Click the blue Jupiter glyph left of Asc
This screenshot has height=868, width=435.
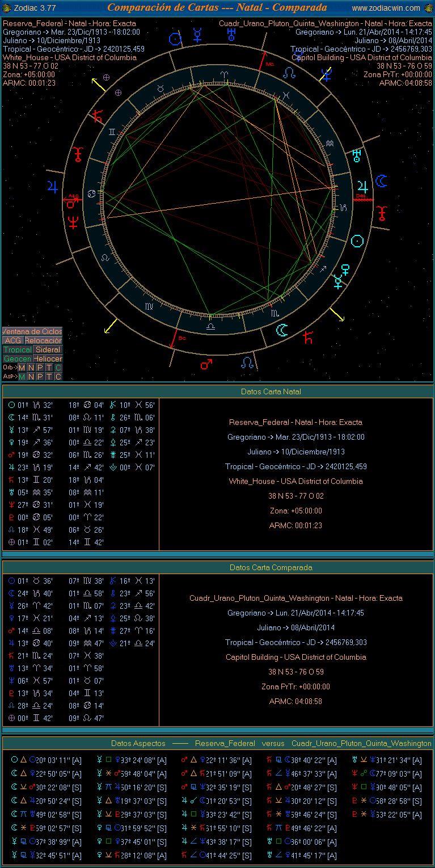53,186
